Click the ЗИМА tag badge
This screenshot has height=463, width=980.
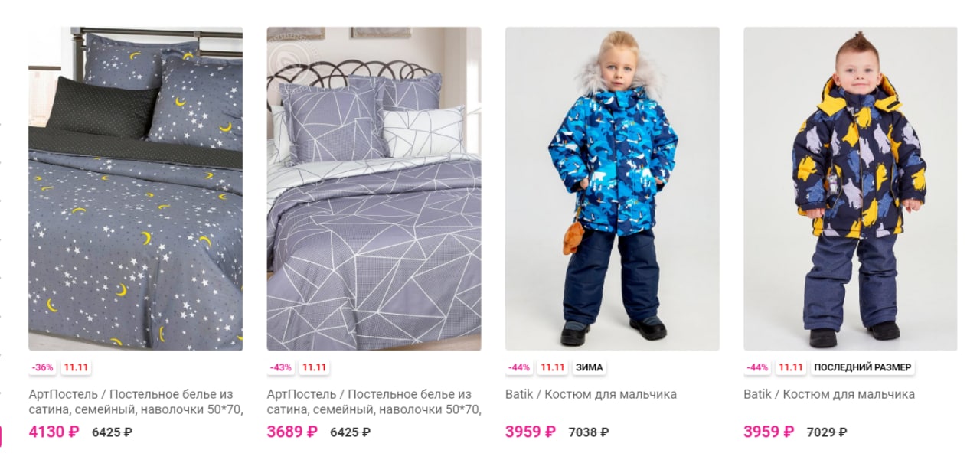click(x=590, y=367)
